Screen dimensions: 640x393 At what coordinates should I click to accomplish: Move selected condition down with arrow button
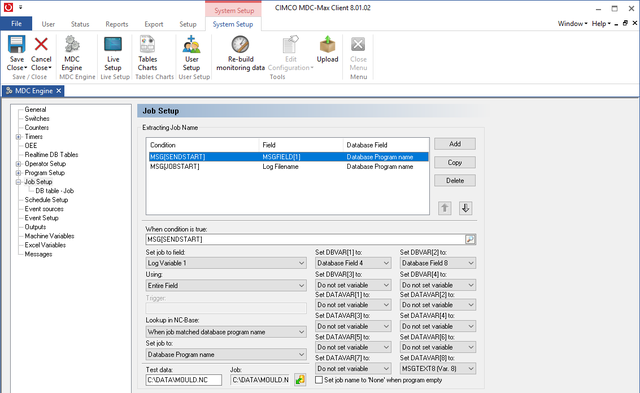tap(465, 208)
